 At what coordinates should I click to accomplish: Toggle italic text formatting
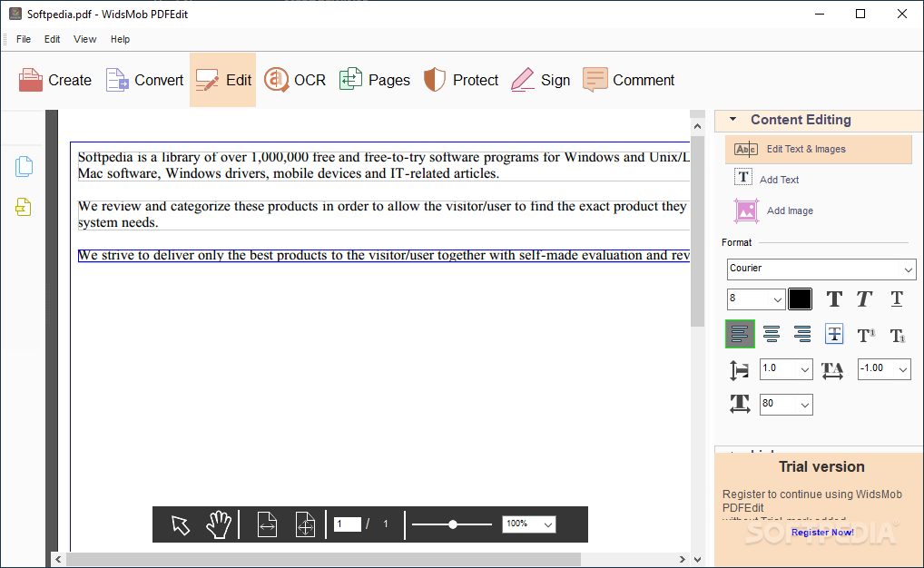[864, 299]
